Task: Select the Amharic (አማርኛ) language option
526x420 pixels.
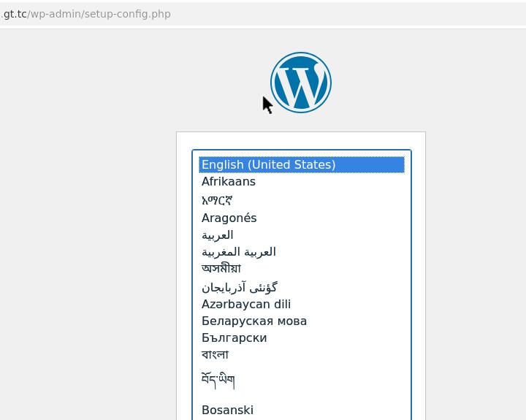Action: click(217, 200)
